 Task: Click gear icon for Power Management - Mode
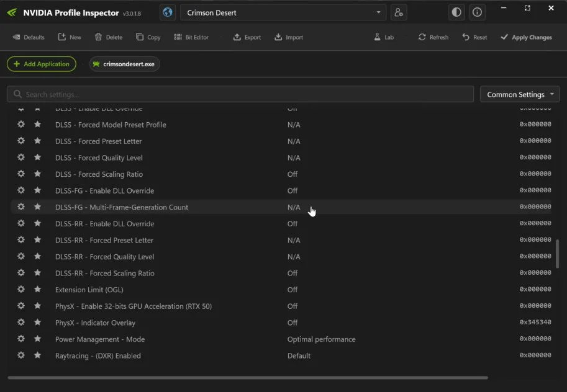click(x=21, y=339)
